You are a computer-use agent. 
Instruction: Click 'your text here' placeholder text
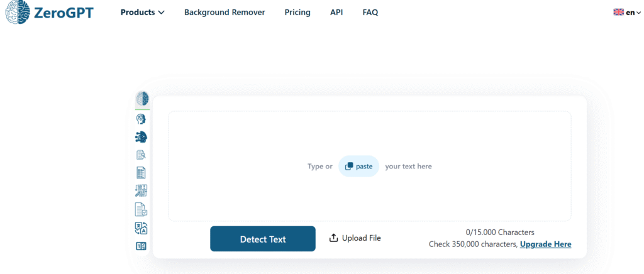tap(408, 166)
